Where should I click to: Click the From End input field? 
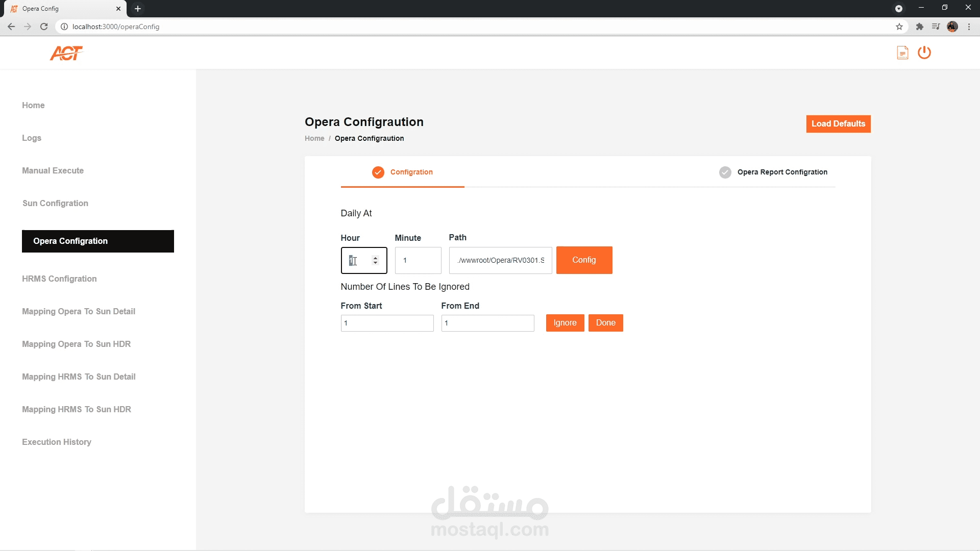[x=487, y=323]
